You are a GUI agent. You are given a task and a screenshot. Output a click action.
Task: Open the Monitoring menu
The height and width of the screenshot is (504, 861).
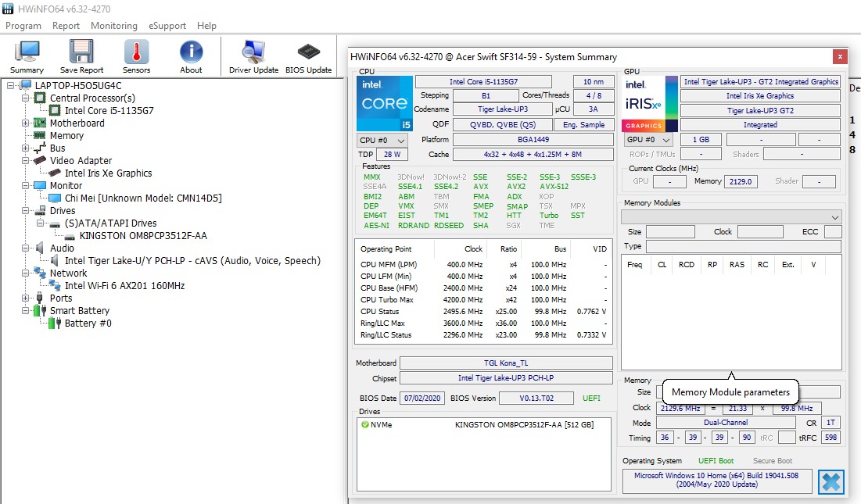tap(113, 26)
